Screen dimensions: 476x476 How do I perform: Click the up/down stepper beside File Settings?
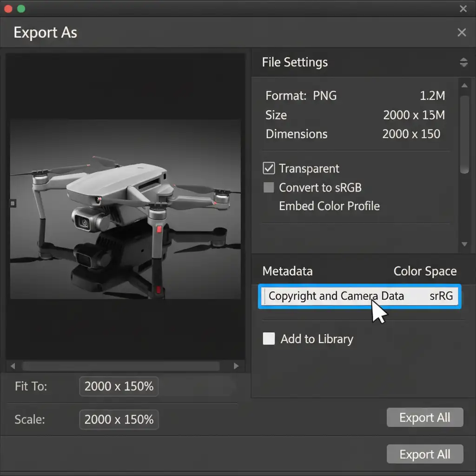463,62
